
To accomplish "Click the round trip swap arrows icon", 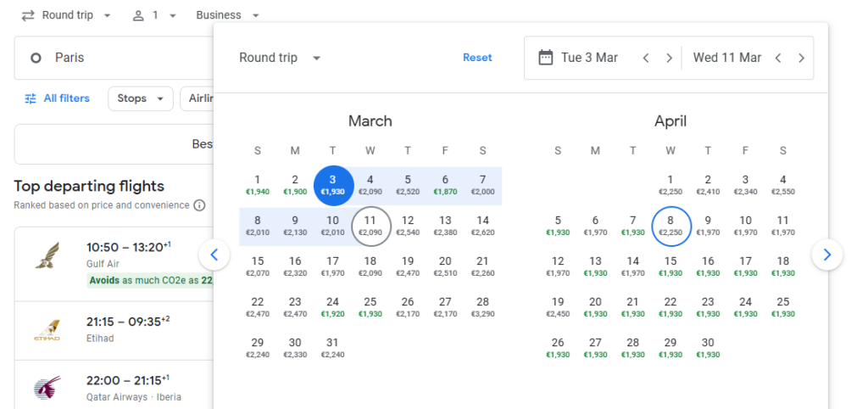I will click(28, 15).
